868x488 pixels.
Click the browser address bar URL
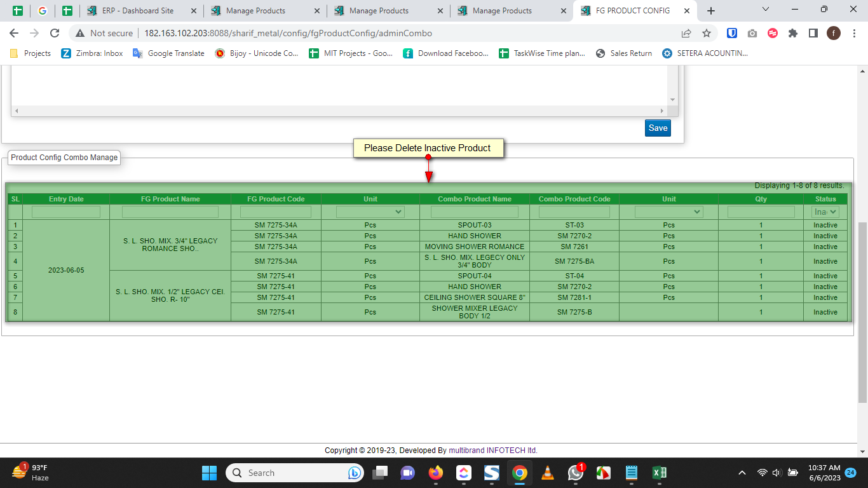click(x=288, y=33)
